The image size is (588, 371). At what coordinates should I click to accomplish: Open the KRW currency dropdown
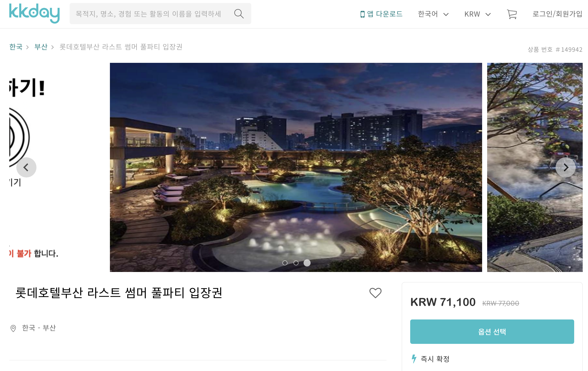pos(478,14)
